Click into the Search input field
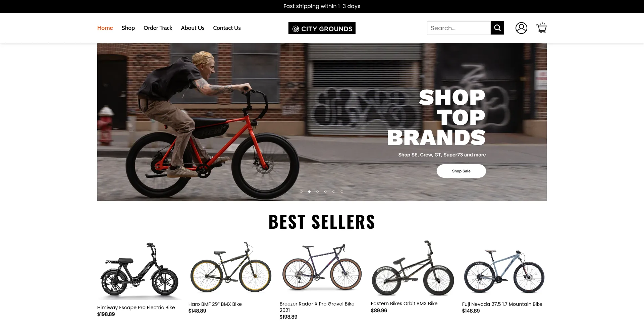The image size is (644, 333). point(459,28)
